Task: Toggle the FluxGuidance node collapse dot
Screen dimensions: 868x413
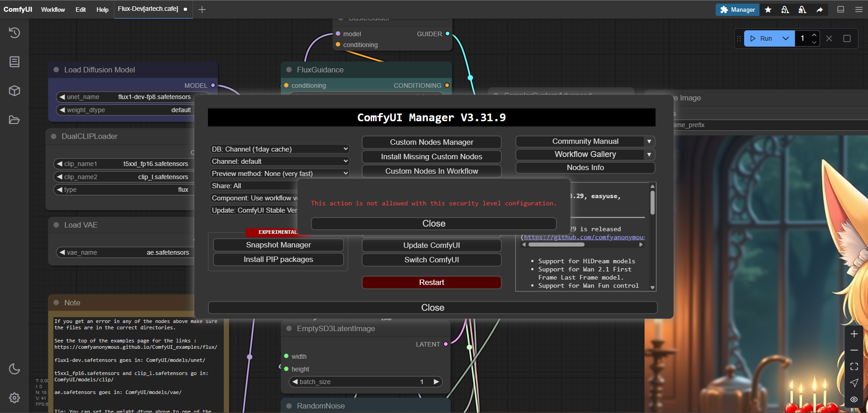Action: click(289, 70)
